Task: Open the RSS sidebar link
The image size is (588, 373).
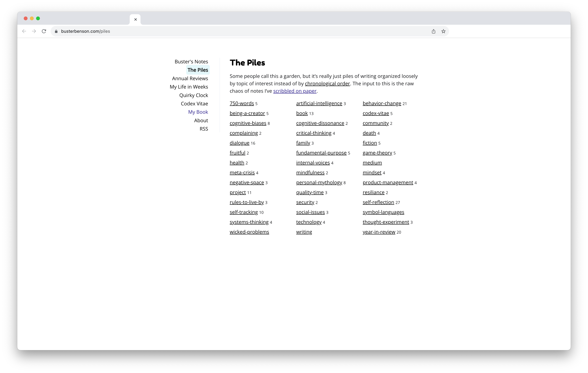Action: click(x=204, y=129)
